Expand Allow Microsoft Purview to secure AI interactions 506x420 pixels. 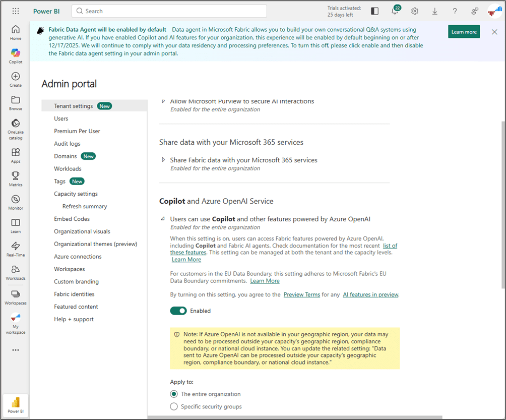point(163,101)
